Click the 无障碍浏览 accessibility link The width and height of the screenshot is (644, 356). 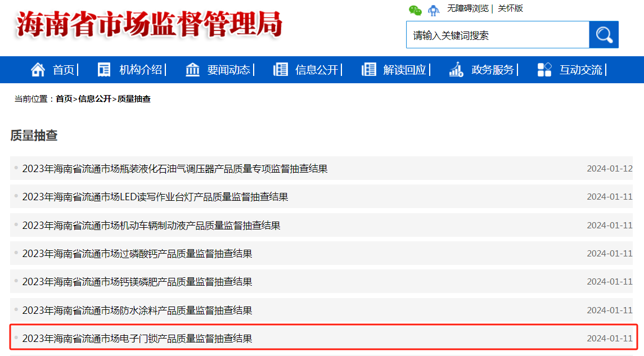point(467,8)
